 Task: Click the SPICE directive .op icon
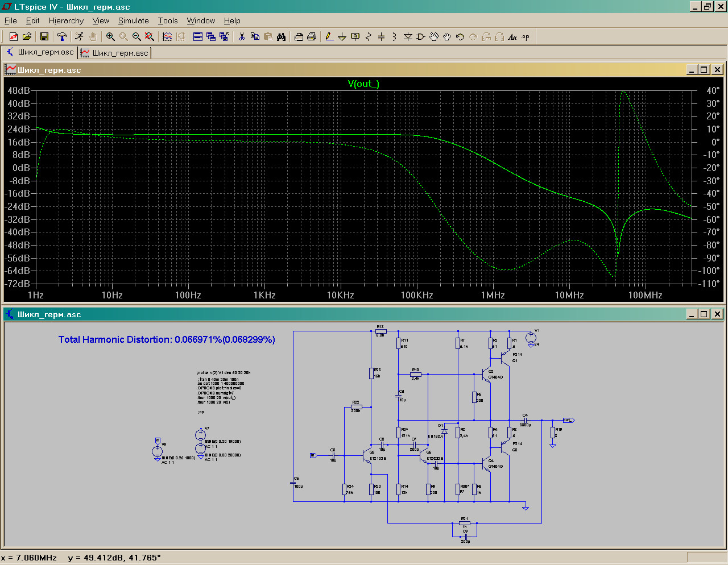(526, 37)
